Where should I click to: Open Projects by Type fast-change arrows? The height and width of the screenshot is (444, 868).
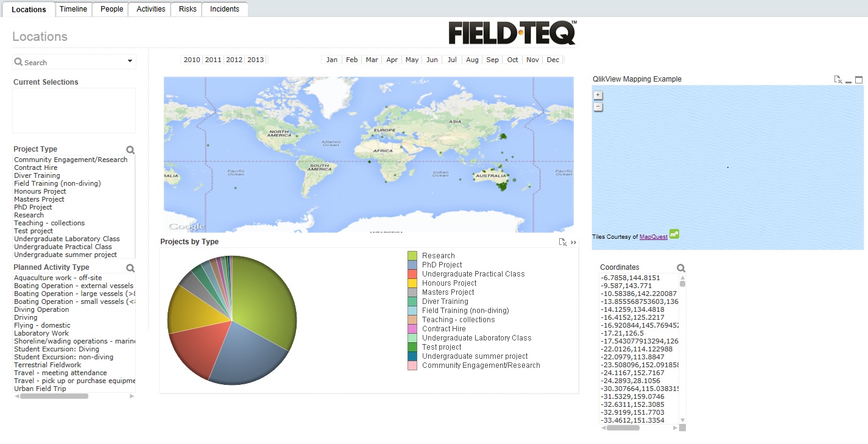tap(573, 242)
